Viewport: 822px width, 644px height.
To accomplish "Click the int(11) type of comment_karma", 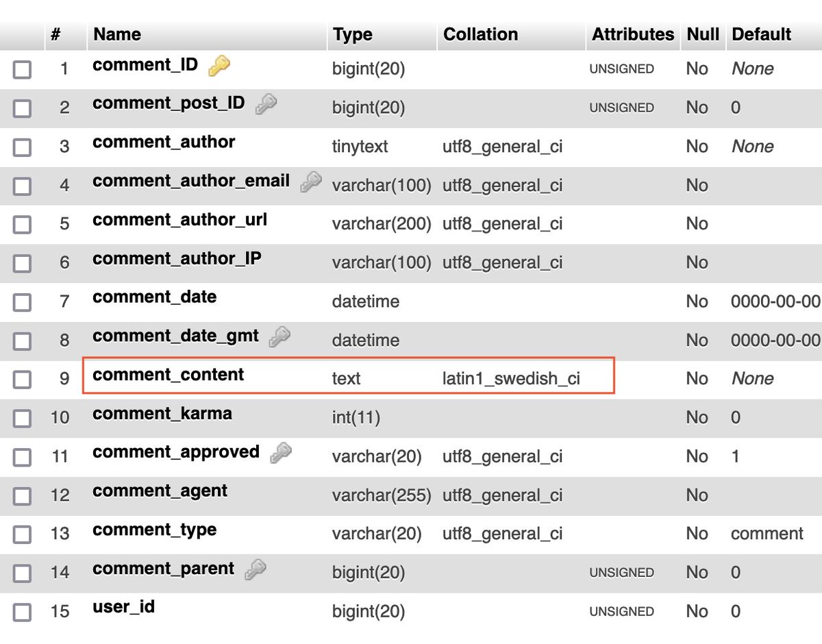I will 356,417.
